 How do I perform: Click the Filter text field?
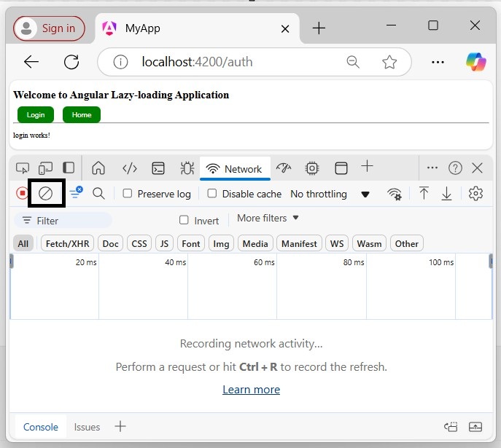click(x=69, y=221)
